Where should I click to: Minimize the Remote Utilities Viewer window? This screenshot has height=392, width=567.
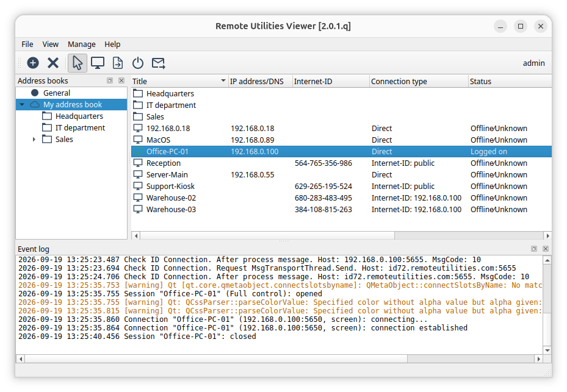pyautogui.click(x=500, y=26)
